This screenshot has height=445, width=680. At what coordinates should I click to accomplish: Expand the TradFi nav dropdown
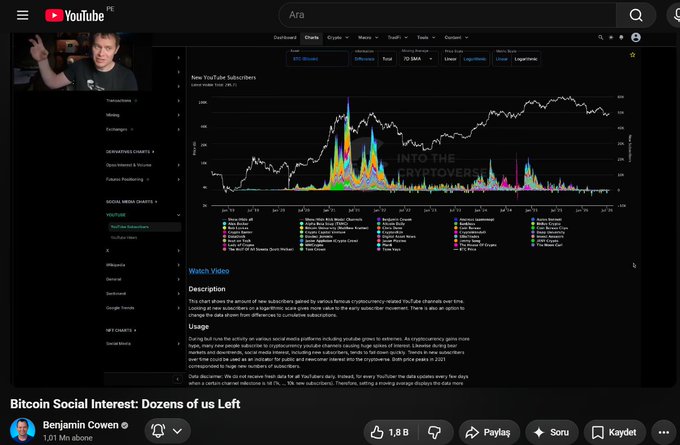(x=398, y=38)
